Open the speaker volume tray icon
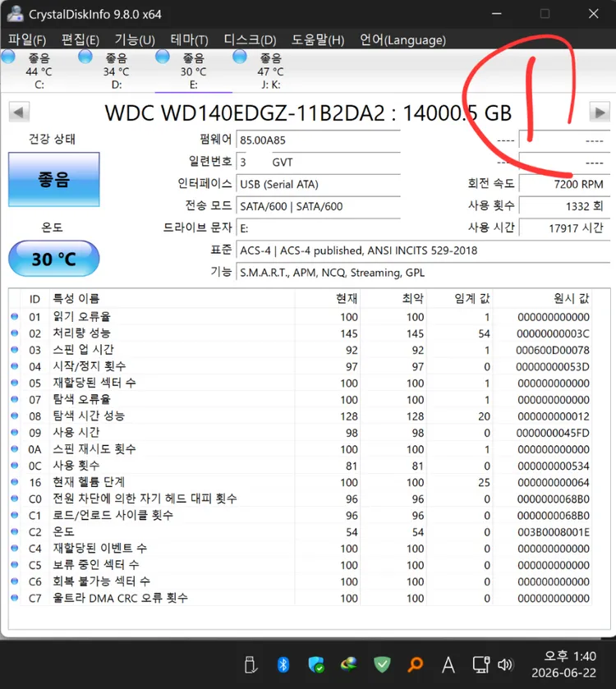 pos(505,664)
